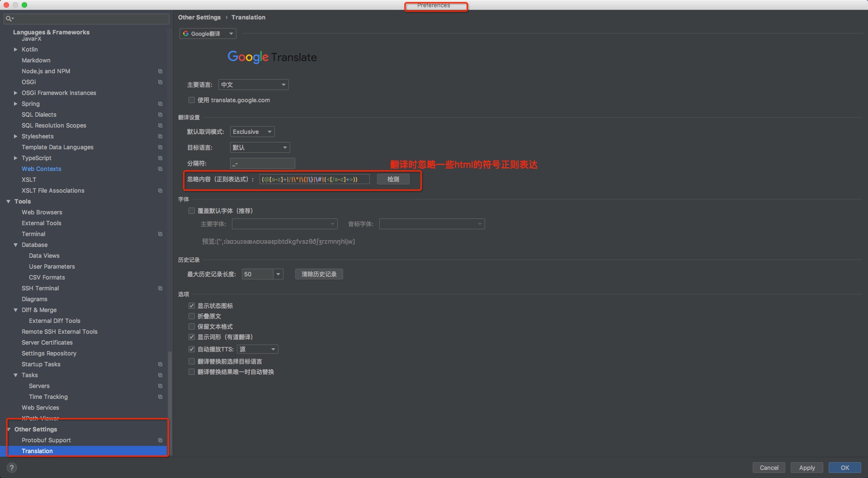This screenshot has height=478, width=868.
Task: Click the project-level icon beside Terminal
Action: point(160,234)
